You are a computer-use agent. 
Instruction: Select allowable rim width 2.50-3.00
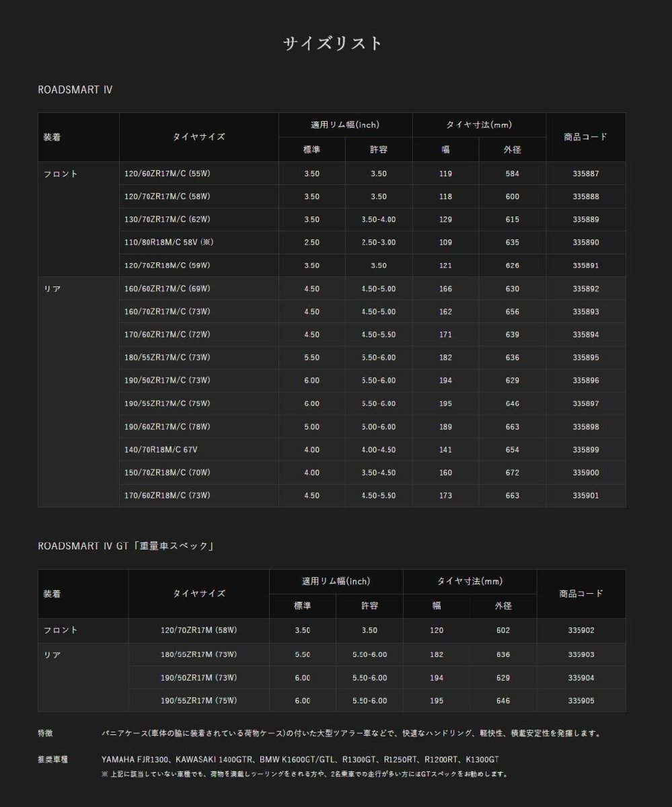point(379,242)
